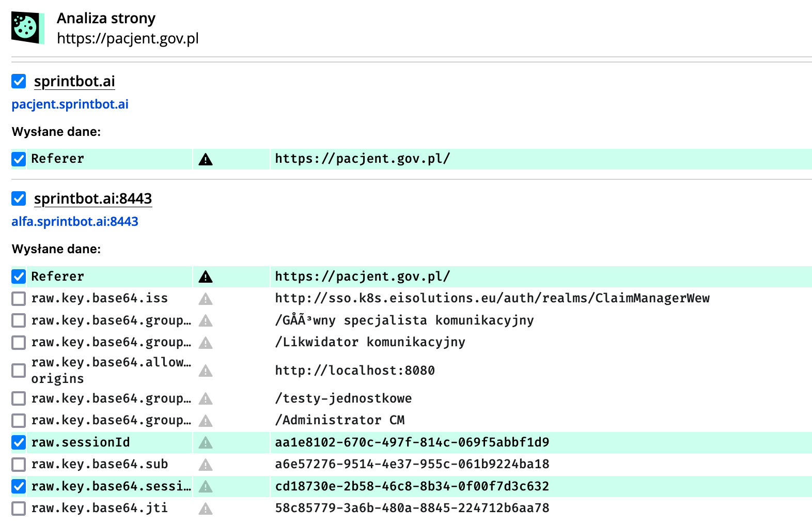Click warning icon in sprintbot.ai:8443 Referer row

point(206,276)
